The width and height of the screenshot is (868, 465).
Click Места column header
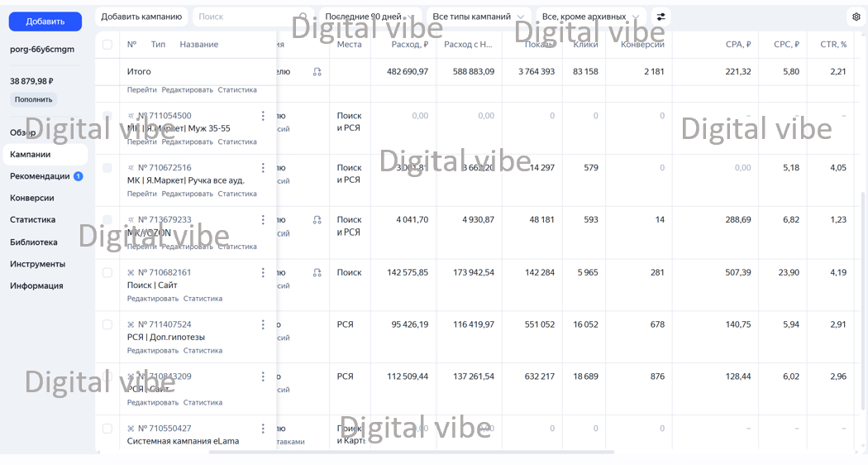pos(350,45)
